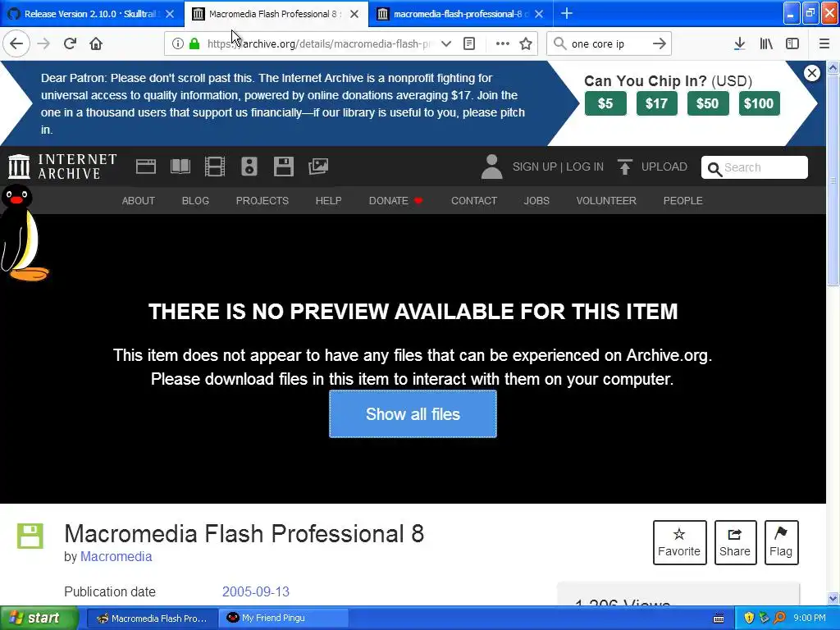Open the Web archive icon
Viewport: 840px width, 630px height.
[x=146, y=167]
